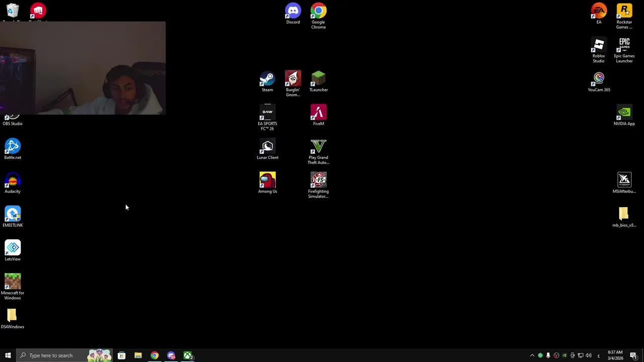
Task: Switch to Discord in the taskbar
Action: coord(171,355)
